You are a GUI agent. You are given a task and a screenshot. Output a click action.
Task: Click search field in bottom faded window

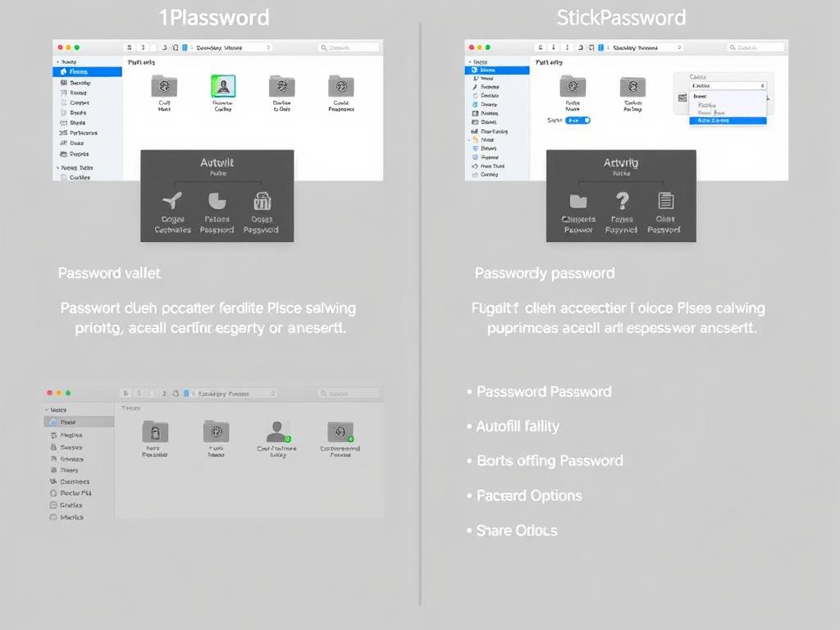[x=348, y=393]
